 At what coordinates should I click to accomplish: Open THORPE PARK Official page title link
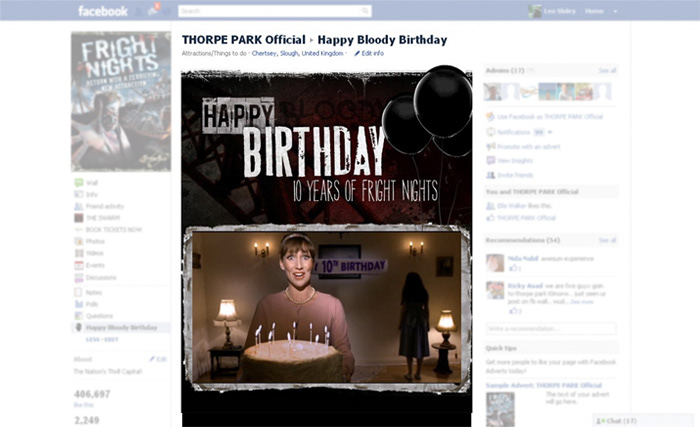(244, 40)
